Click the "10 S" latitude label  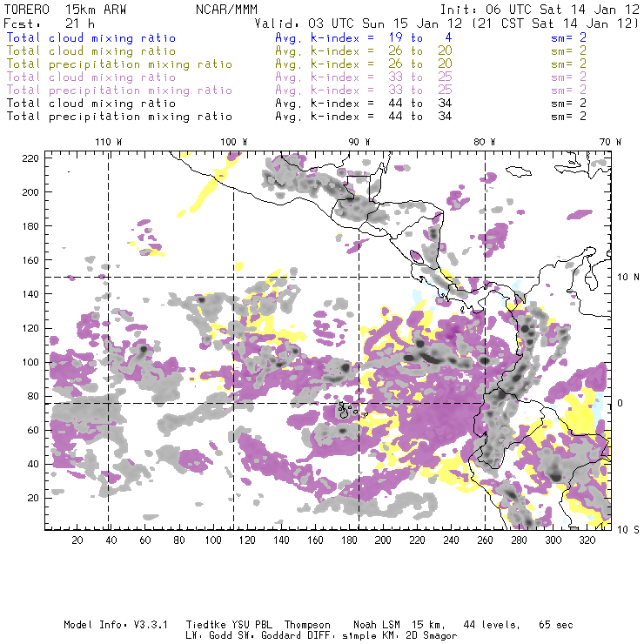click(628, 530)
